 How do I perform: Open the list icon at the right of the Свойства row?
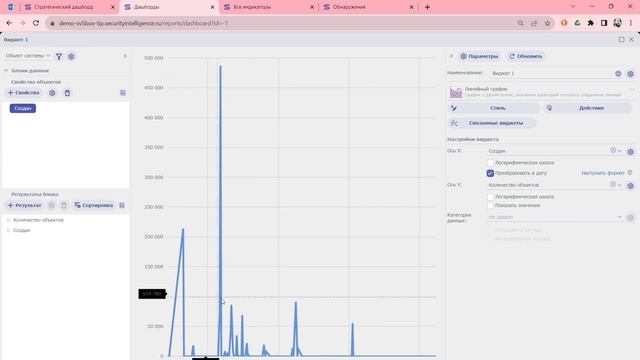click(123, 93)
